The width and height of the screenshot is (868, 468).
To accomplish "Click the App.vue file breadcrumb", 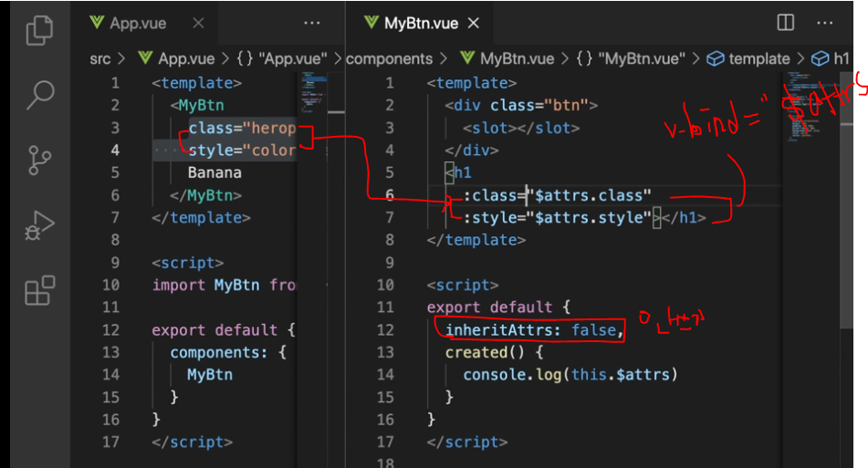I will pyautogui.click(x=176, y=58).
